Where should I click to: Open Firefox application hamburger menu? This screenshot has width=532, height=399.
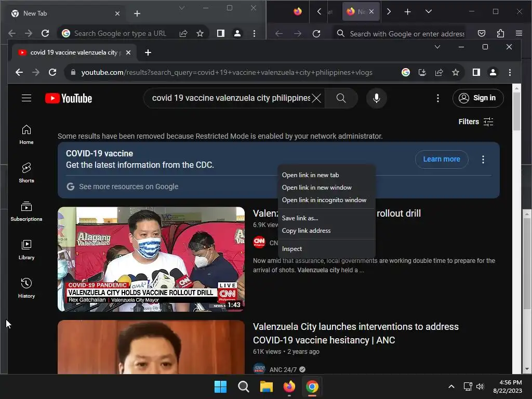(x=519, y=33)
